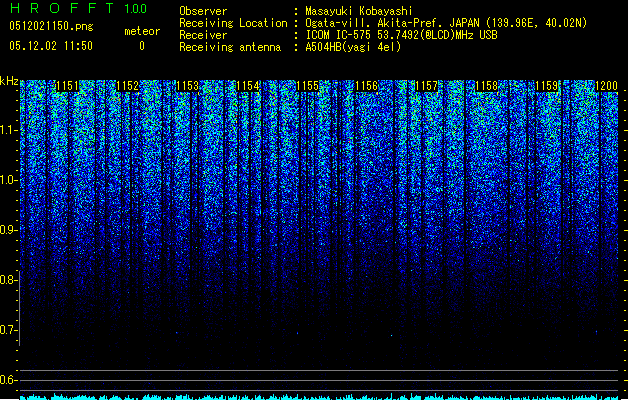Click the meteor label
The height and width of the screenshot is (400, 629).
[x=142, y=31]
